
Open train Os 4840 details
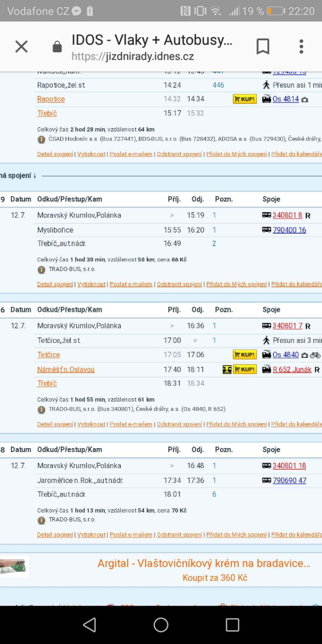click(x=286, y=355)
